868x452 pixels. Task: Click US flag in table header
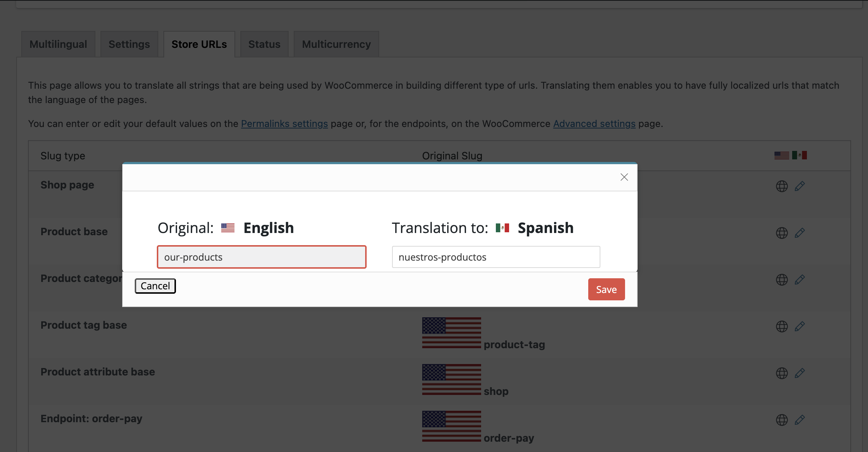click(x=781, y=155)
